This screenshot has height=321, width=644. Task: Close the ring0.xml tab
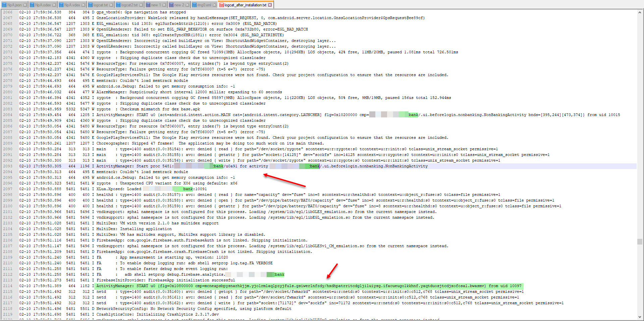(214, 5)
